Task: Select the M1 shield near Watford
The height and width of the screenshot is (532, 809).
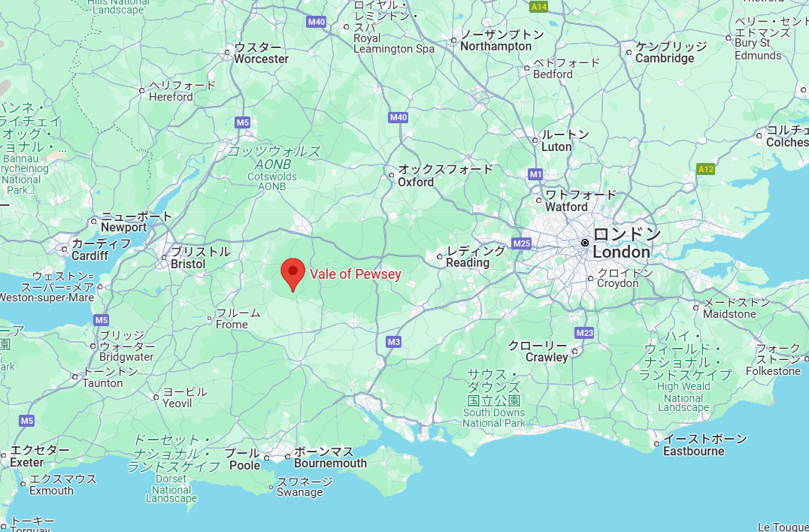Action: click(535, 175)
